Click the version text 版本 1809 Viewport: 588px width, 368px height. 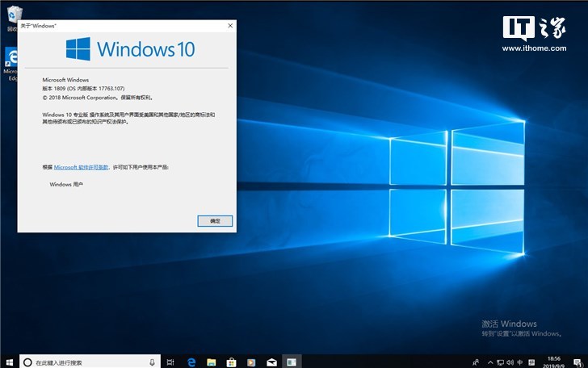click(x=53, y=89)
